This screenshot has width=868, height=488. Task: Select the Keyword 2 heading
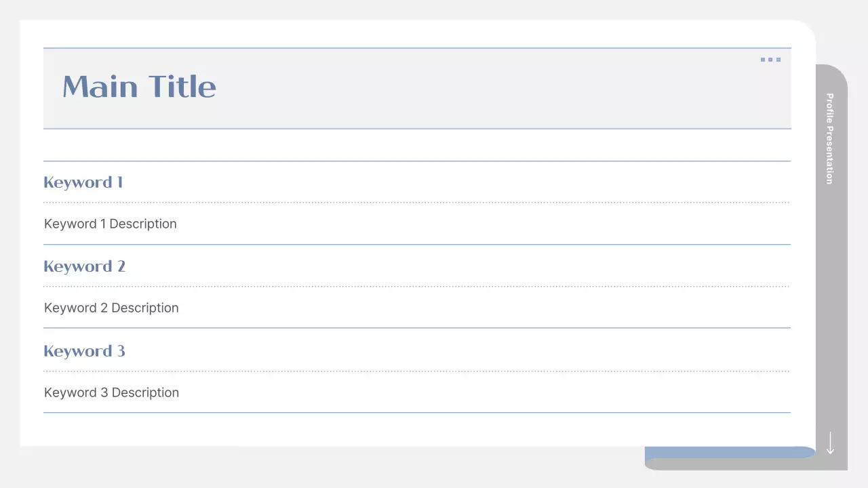click(x=84, y=266)
